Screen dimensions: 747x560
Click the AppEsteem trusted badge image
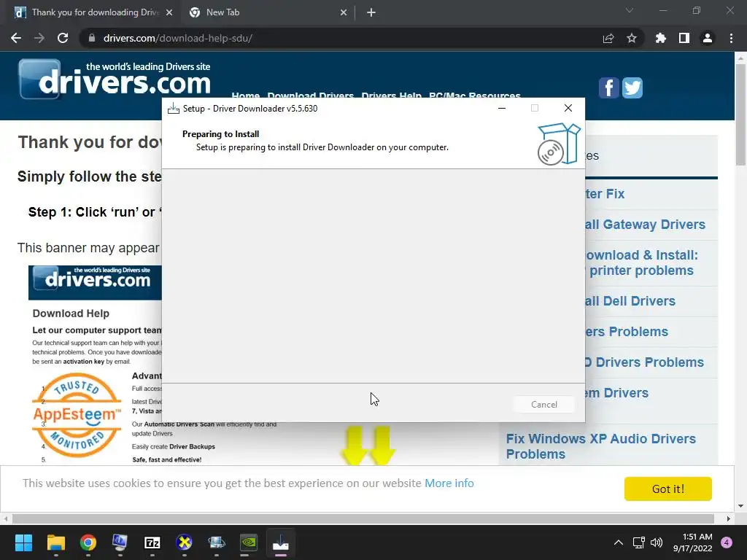77,415
